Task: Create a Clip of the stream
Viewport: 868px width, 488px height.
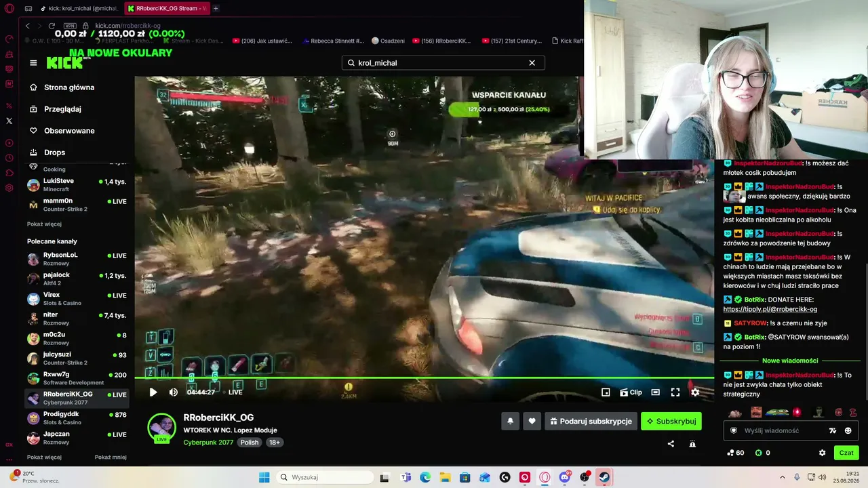Action: tap(631, 392)
